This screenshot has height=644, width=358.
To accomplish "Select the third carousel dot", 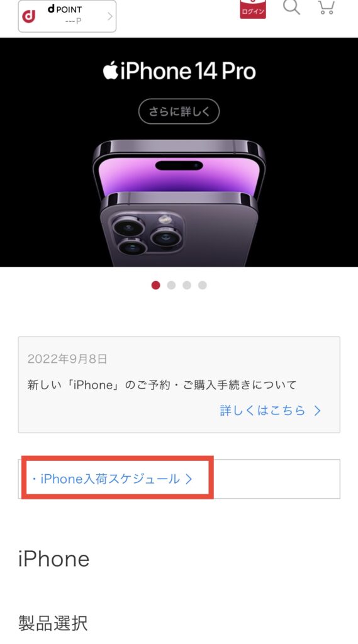I will 187,285.
